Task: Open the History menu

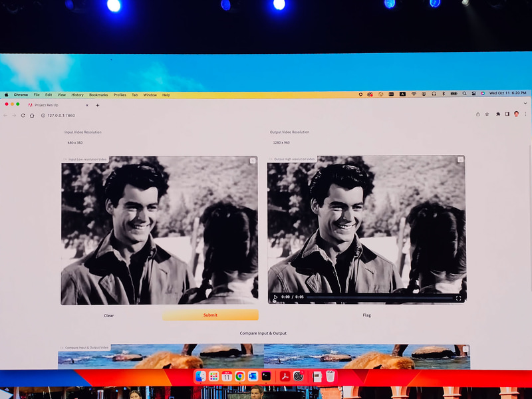Action: (77, 95)
